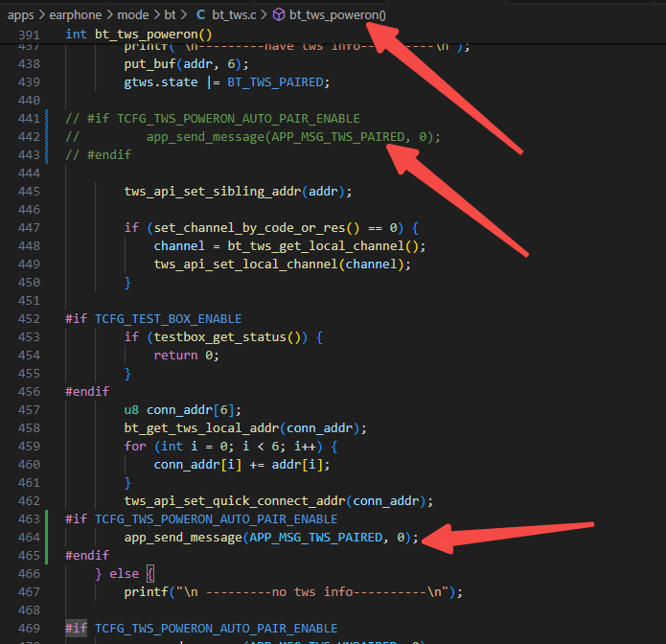Select the 'bt' breadcrumb folder
The width and height of the screenshot is (666, 644).
(x=170, y=15)
